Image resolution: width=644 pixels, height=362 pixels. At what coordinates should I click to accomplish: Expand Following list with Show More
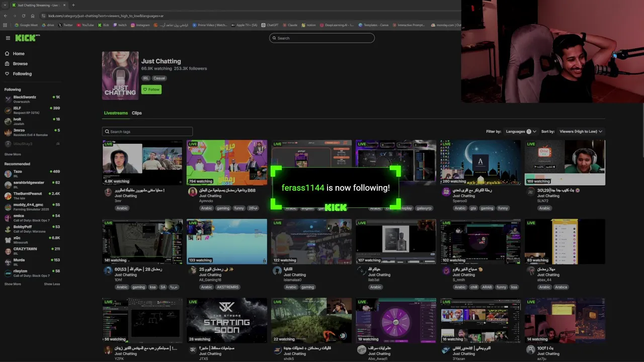tap(13, 154)
